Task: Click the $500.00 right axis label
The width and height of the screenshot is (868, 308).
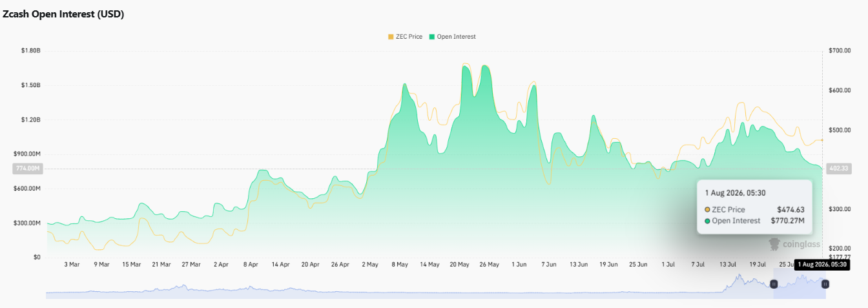Action: tap(838, 130)
